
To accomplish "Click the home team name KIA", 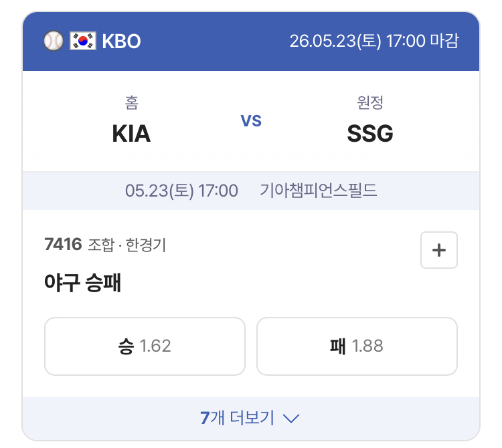I will (131, 134).
